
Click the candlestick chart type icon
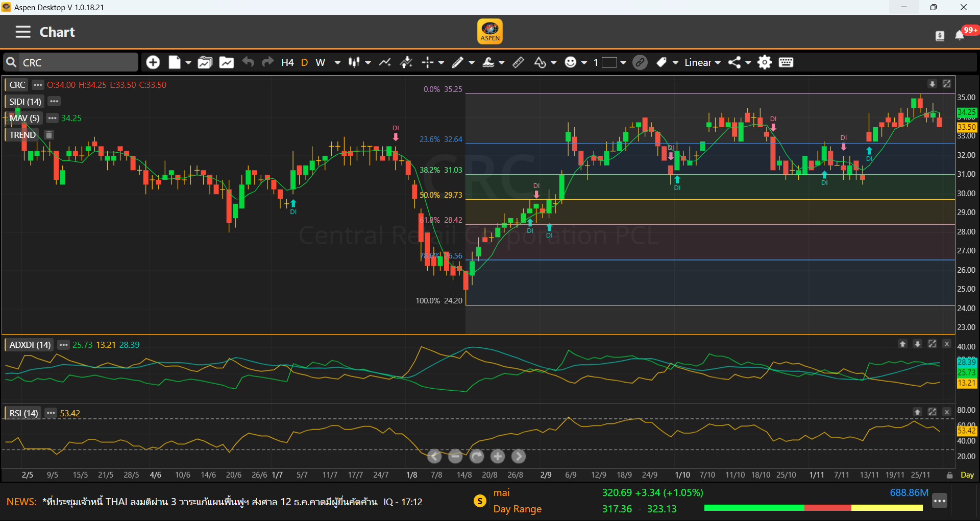[x=354, y=62]
